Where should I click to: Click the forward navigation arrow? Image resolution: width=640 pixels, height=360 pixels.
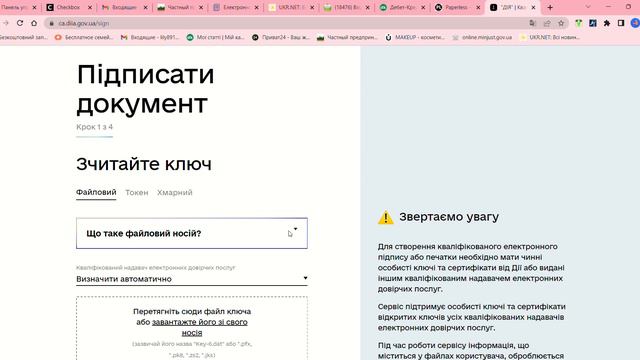coord(6,23)
